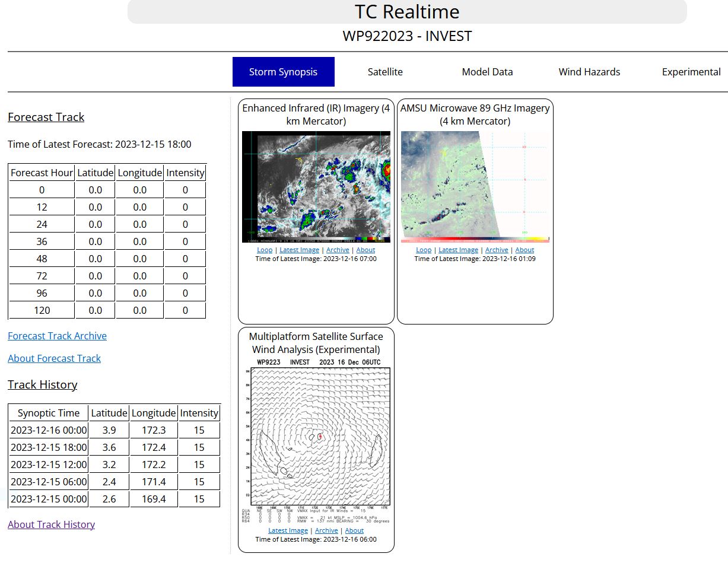Screen dimensions: 728x563
Task: Play the Loop for Enhanced Infrared imagery
Action: pyautogui.click(x=265, y=250)
